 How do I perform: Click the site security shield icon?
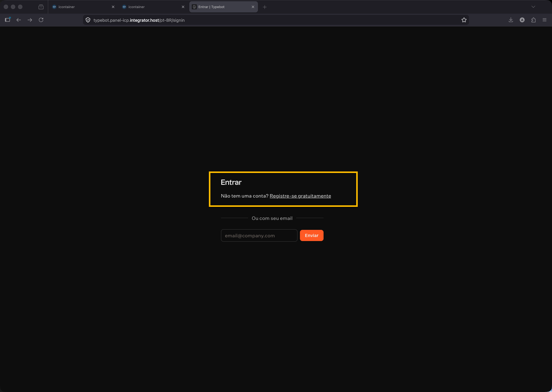(x=88, y=20)
